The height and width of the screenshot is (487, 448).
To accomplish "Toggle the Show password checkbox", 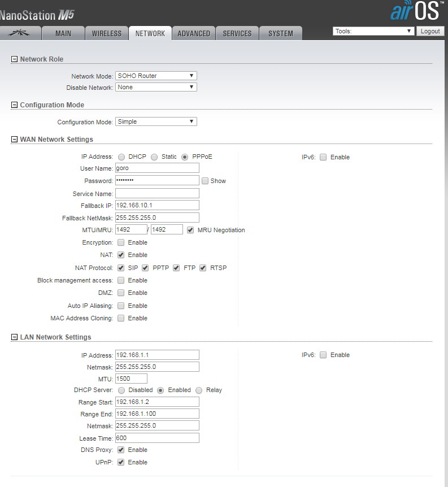I will (x=205, y=181).
